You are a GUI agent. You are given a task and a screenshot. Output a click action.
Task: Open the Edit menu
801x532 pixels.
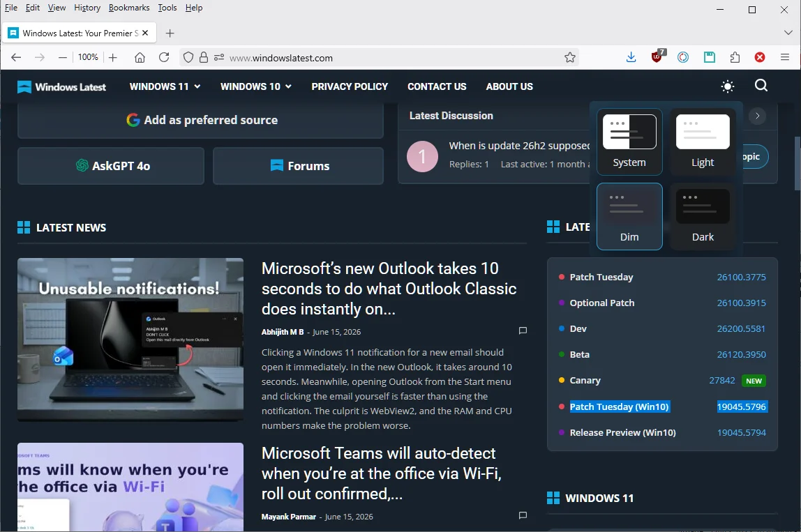click(x=33, y=8)
